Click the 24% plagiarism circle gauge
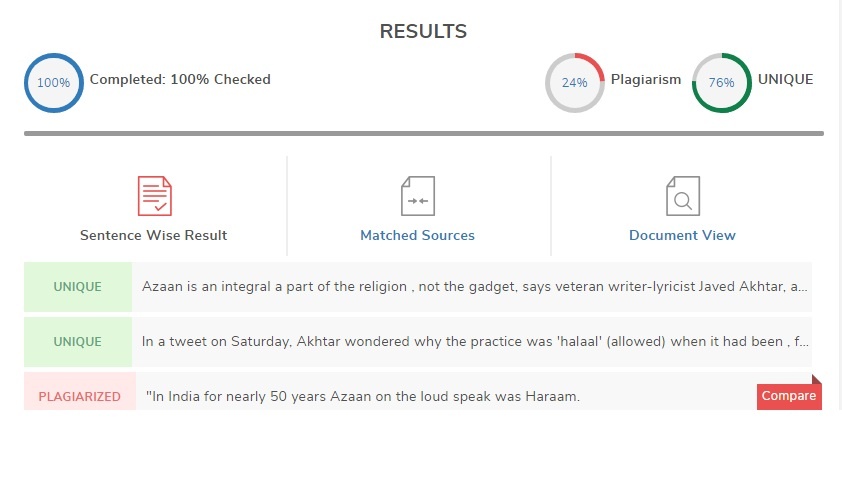This screenshot has height=480, width=842. (x=575, y=83)
